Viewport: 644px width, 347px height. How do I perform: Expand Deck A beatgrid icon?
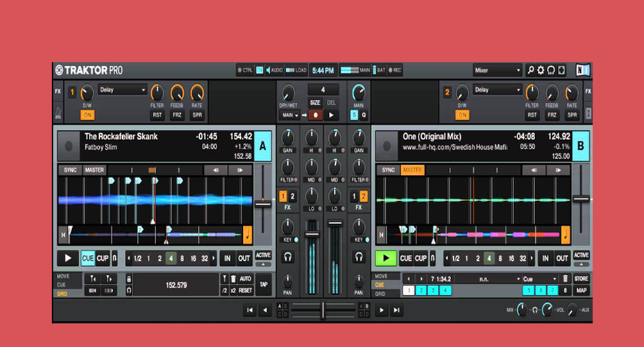click(109, 290)
